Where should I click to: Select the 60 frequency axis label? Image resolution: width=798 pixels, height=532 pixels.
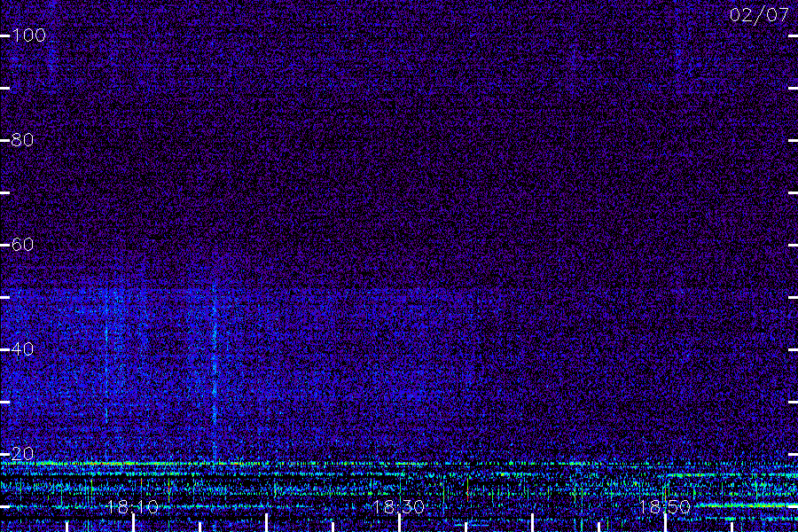[x=22, y=245]
